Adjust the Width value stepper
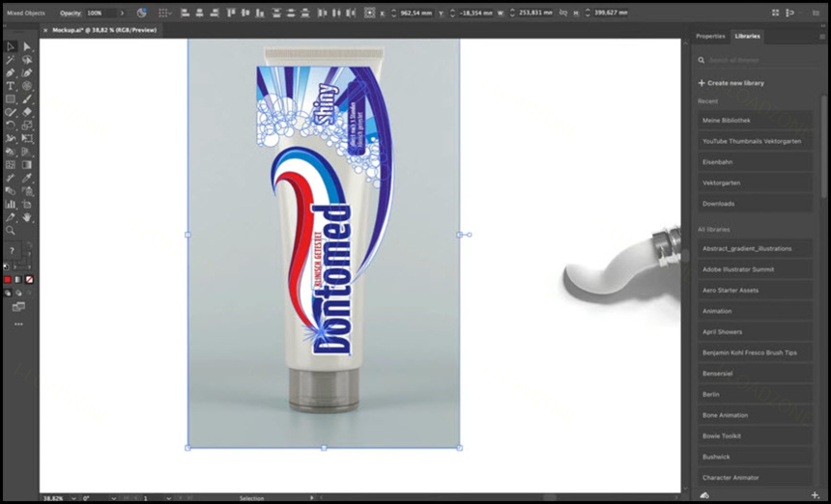Image resolution: width=831 pixels, height=504 pixels. 512,13
